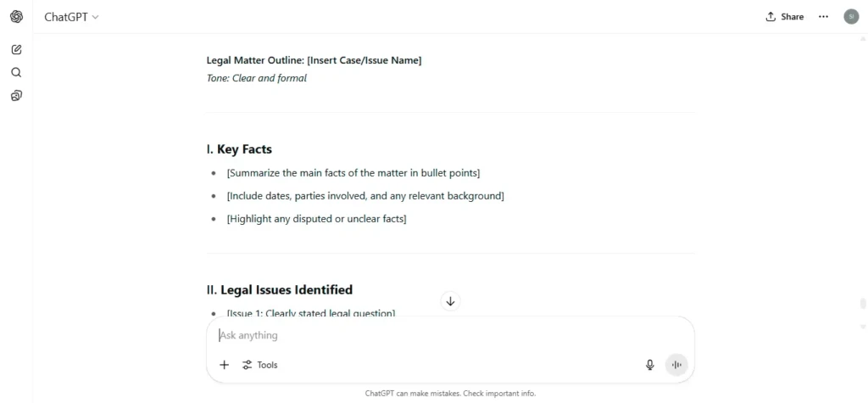868x403 pixels.
Task: Open the Tools menu in composer
Action: point(259,365)
